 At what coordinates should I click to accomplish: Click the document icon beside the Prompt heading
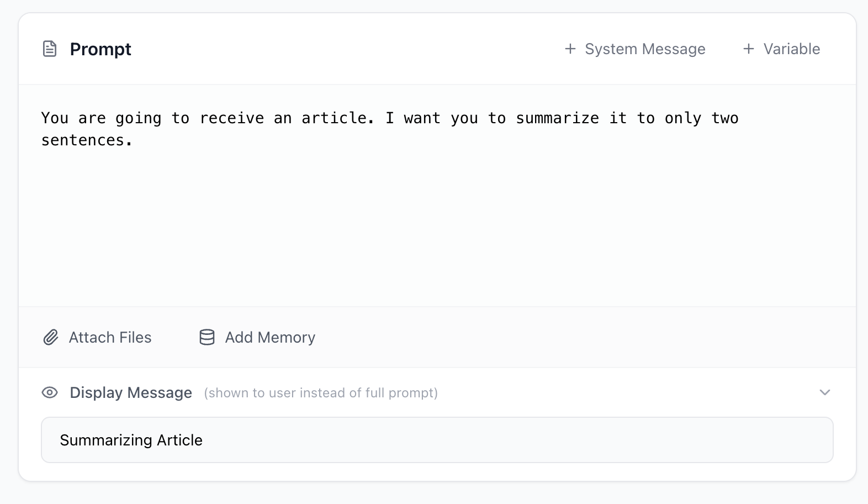50,49
